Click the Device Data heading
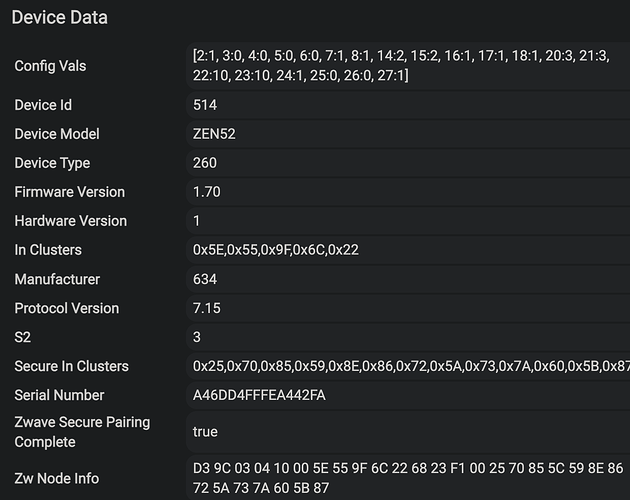The image size is (630, 500). coord(60,18)
